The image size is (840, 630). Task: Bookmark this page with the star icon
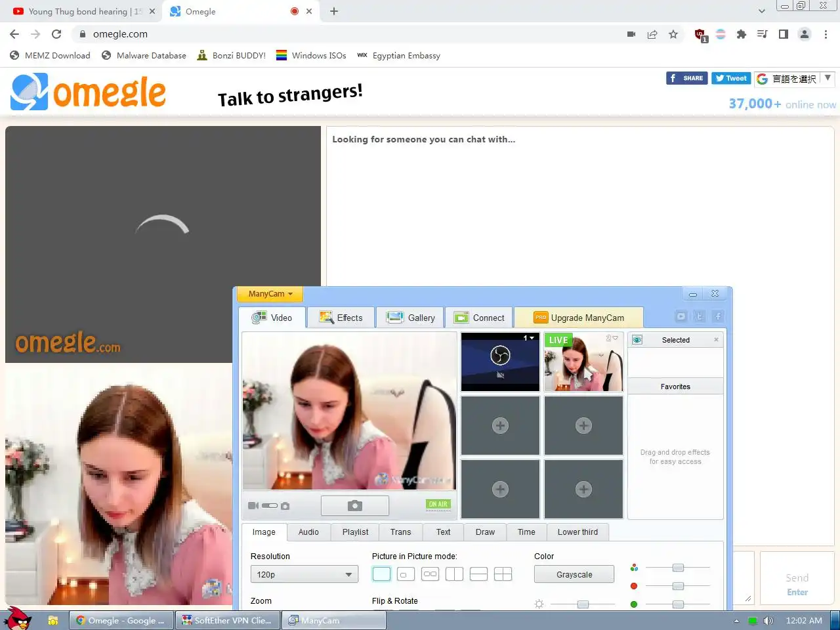point(673,34)
